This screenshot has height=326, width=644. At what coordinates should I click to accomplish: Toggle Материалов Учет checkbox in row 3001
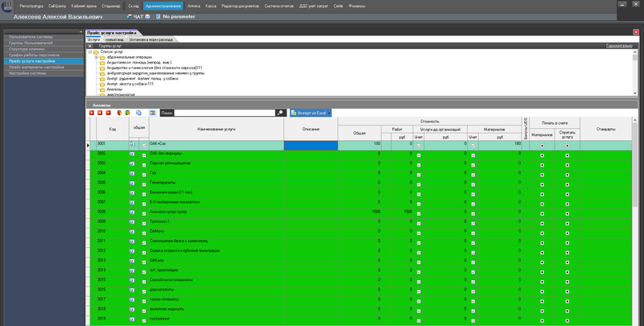click(x=473, y=144)
